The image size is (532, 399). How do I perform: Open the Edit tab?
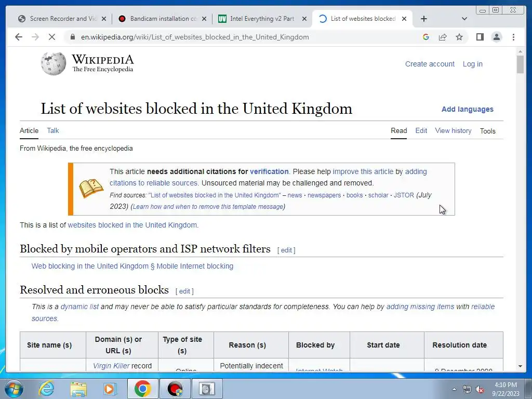[421, 130]
